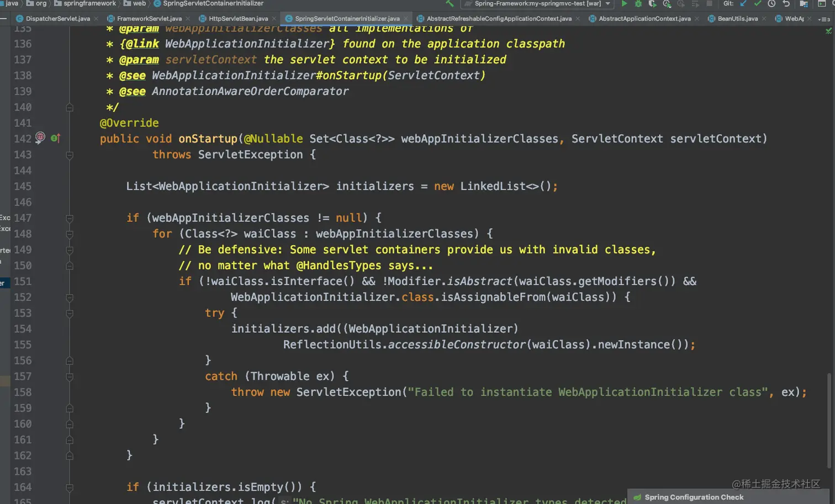This screenshot has width=835, height=504.
Task: Show the hidden editor tabs list
Action: (x=825, y=19)
